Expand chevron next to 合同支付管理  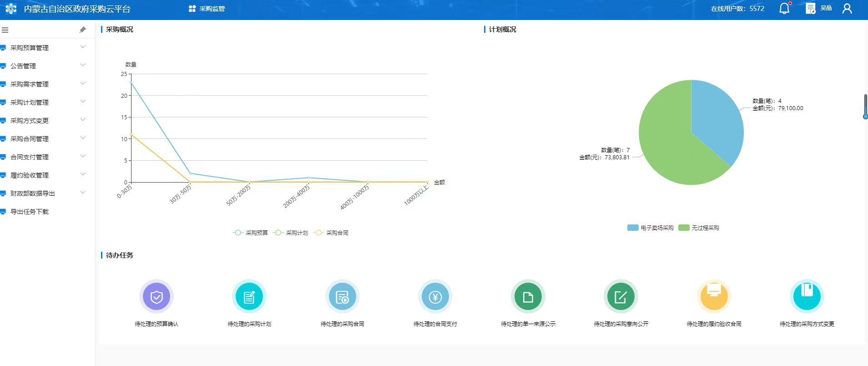[x=83, y=156]
